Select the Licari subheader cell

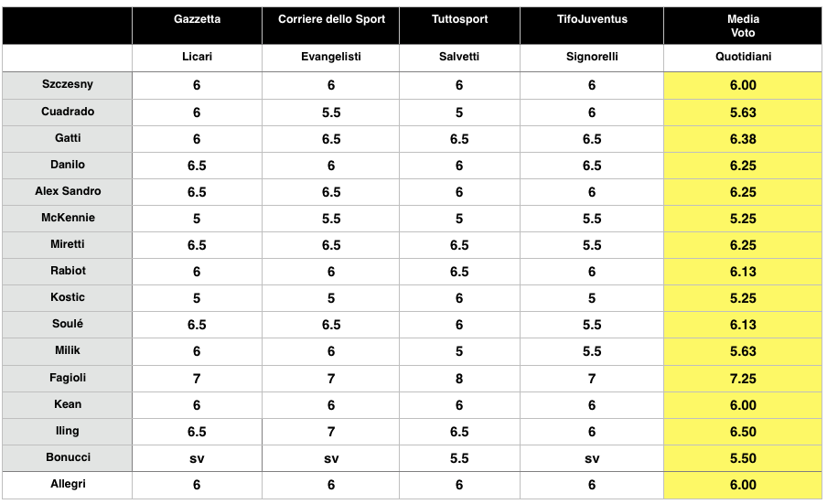[x=197, y=57]
